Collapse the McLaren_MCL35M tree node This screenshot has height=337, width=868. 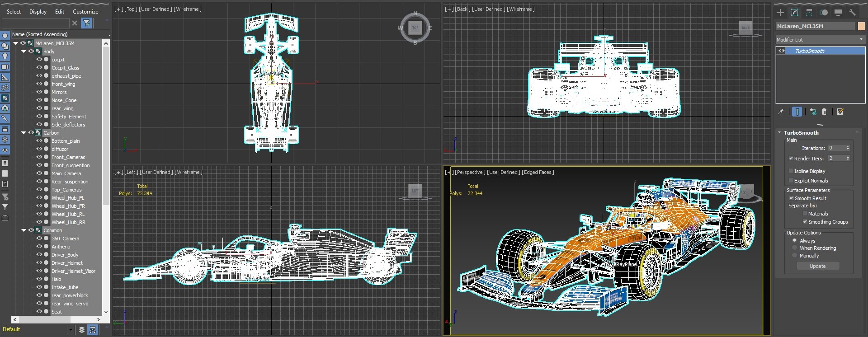(x=16, y=43)
